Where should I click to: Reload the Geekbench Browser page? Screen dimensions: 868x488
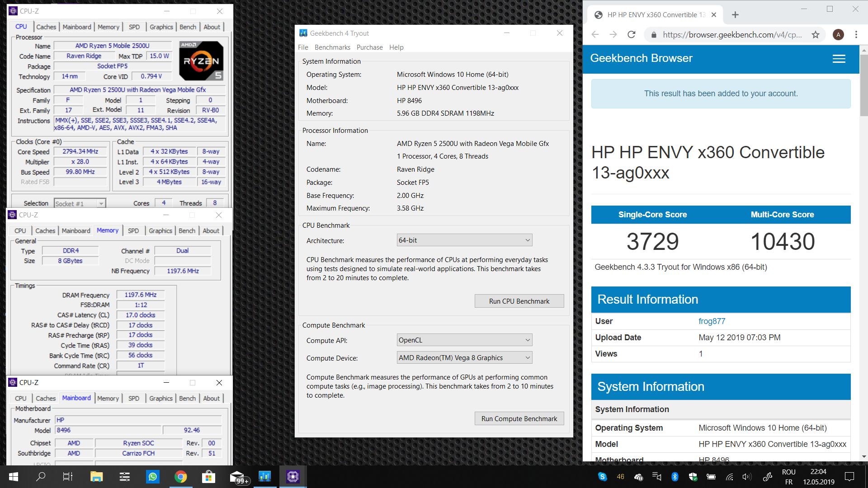632,34
